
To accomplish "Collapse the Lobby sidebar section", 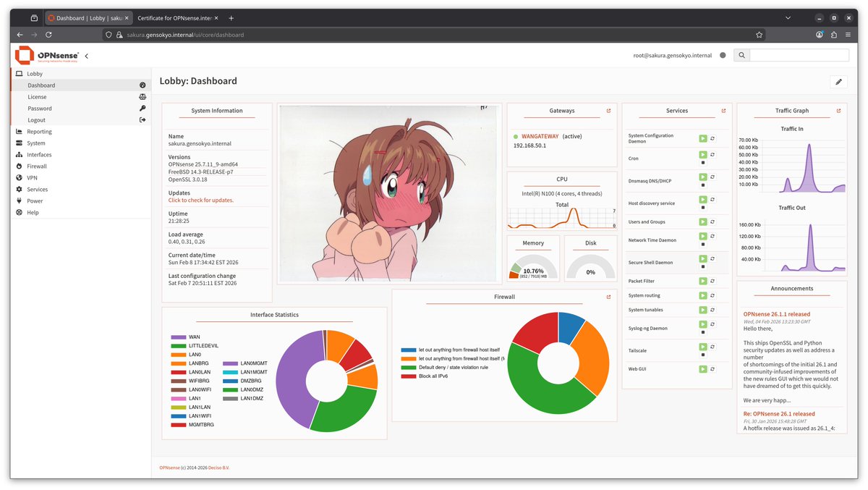I will (80, 74).
